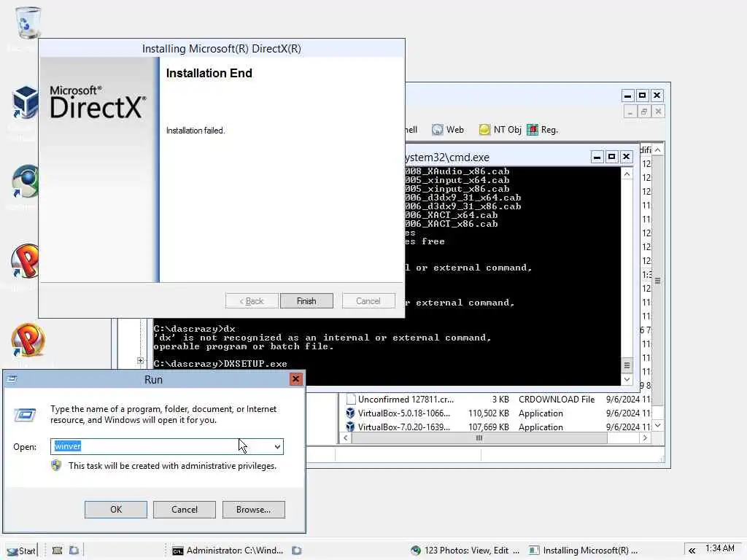This screenshot has height=560, width=747.
Task: Select the VirtualBox-7.0.20-1639... file
Action: click(404, 427)
